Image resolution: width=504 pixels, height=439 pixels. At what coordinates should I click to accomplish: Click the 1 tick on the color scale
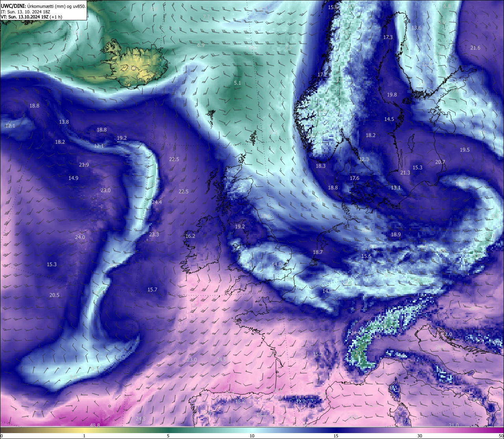(84, 436)
